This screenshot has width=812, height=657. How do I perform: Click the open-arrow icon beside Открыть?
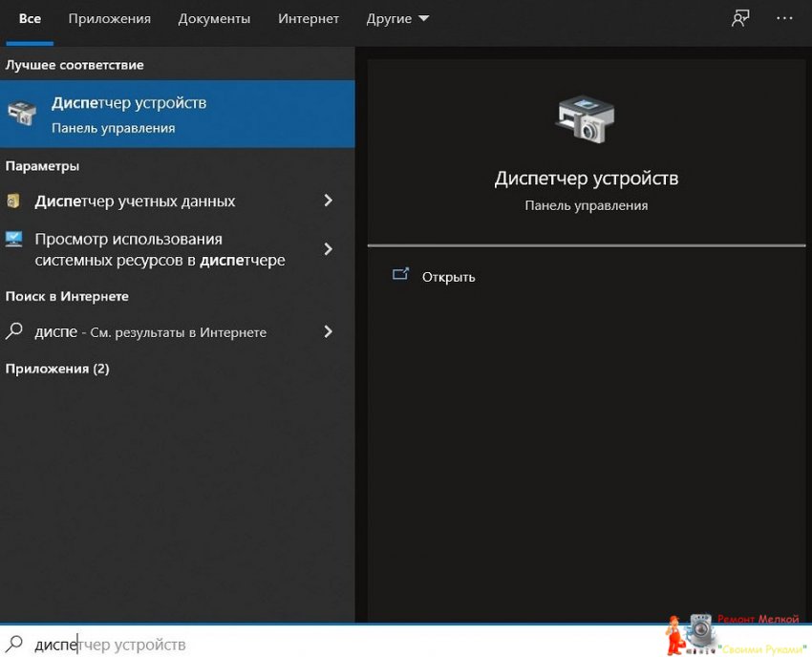[400, 275]
